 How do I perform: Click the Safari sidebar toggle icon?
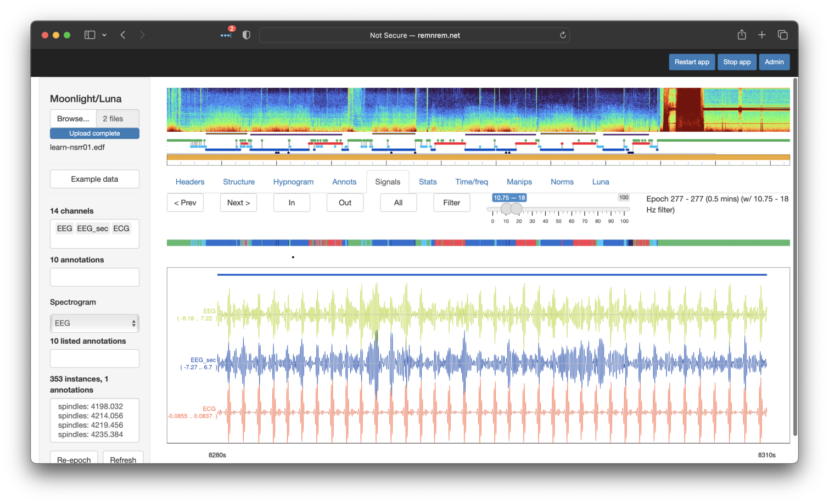click(x=89, y=35)
